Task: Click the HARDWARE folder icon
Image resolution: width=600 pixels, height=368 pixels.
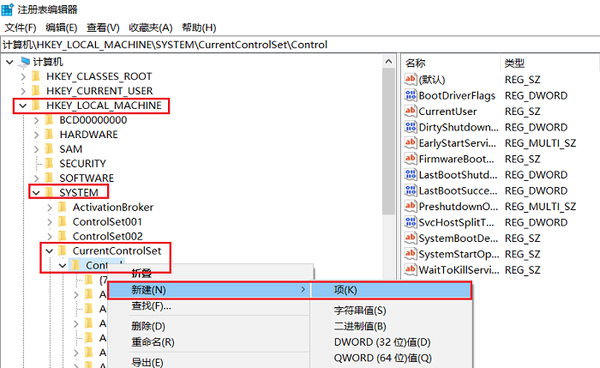Action: (x=49, y=134)
